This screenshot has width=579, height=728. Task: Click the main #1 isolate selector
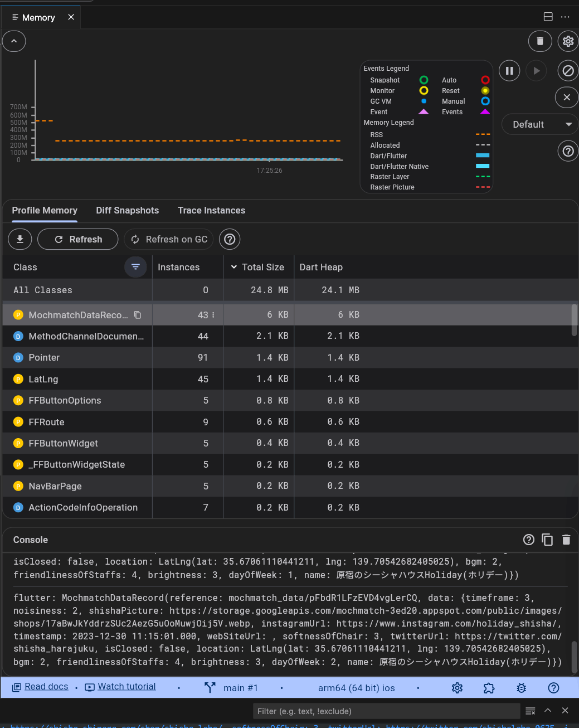click(x=231, y=688)
